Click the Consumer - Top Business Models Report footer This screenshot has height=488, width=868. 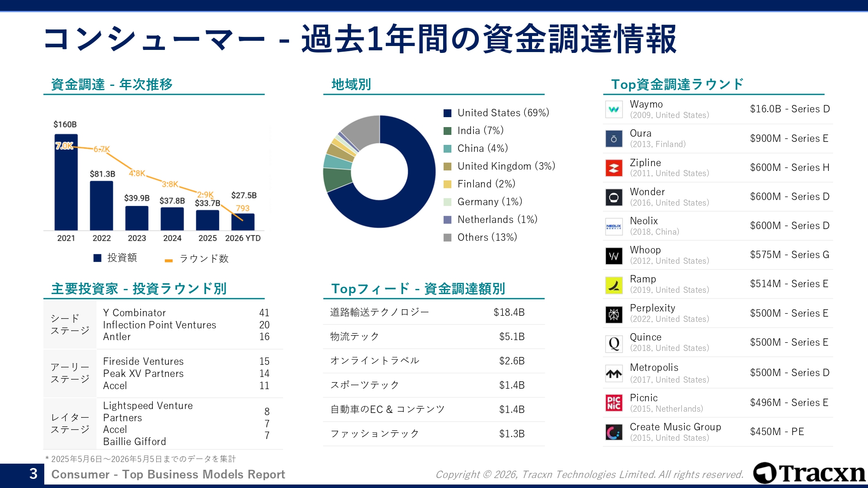tap(168, 475)
